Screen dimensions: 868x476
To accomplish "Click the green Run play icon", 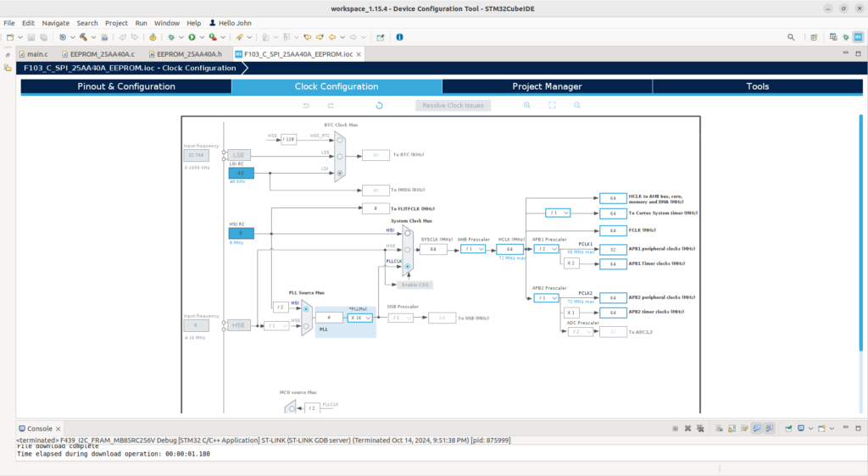I will click(x=192, y=37).
